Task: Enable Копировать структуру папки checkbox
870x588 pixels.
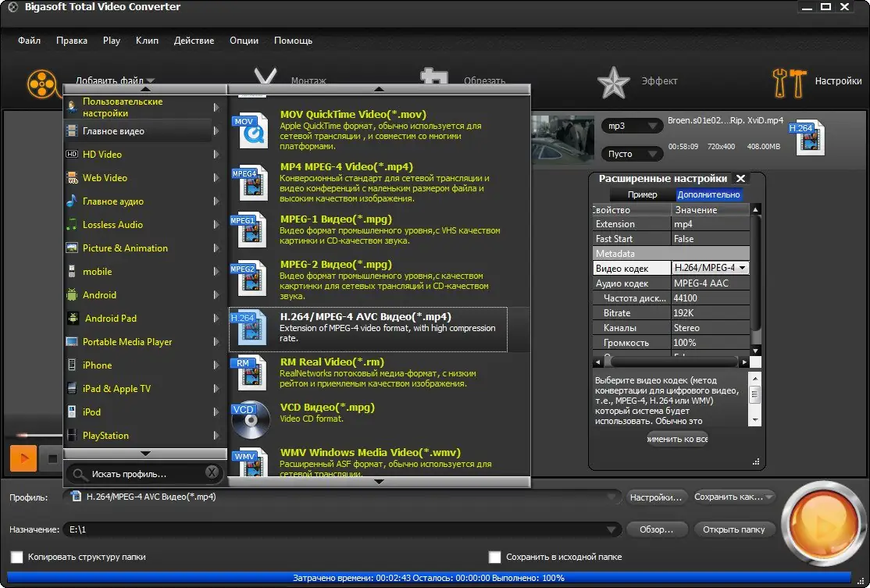Action: [16, 557]
